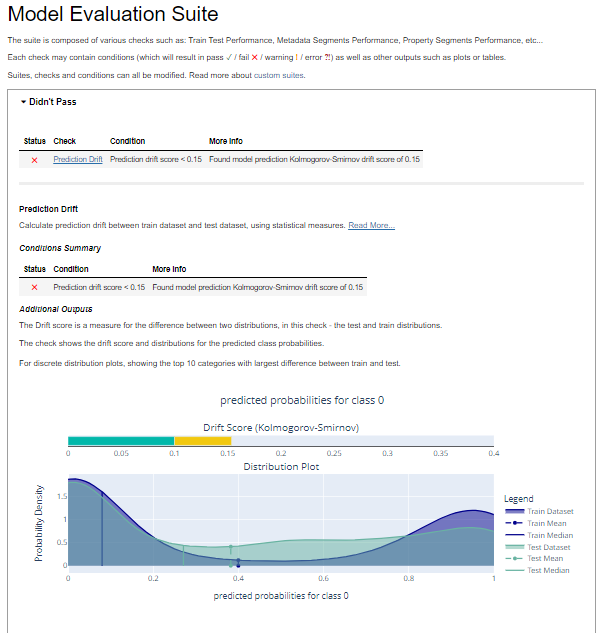Open the custom suites link
Viewport: 602px width, 633px height.
[x=279, y=75]
